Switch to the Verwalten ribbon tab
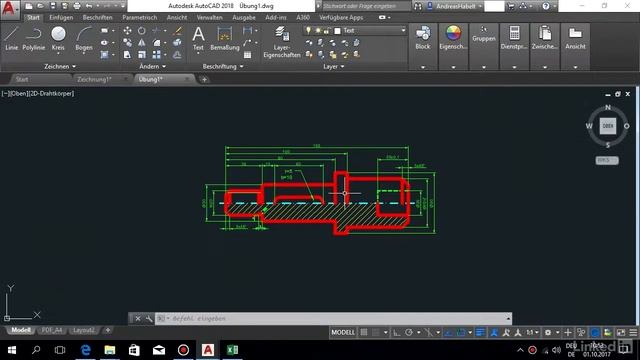Image resolution: width=640 pixels, height=360 pixels. pos(209,18)
